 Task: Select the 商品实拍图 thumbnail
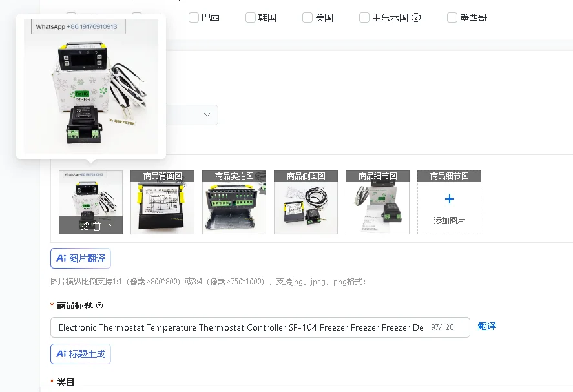coord(234,202)
